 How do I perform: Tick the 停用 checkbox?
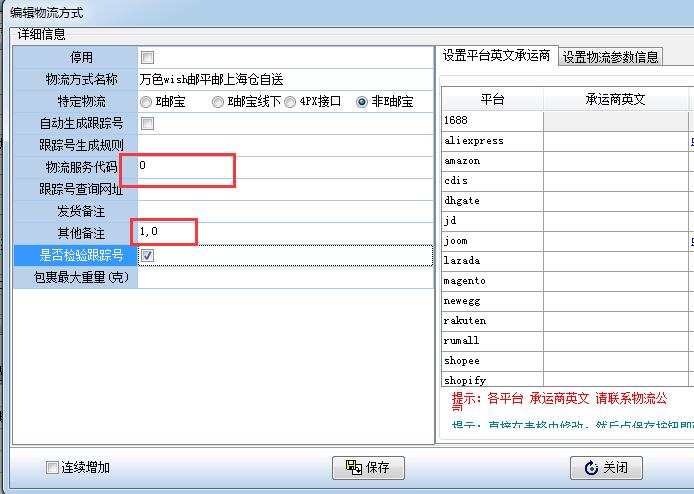[147, 58]
